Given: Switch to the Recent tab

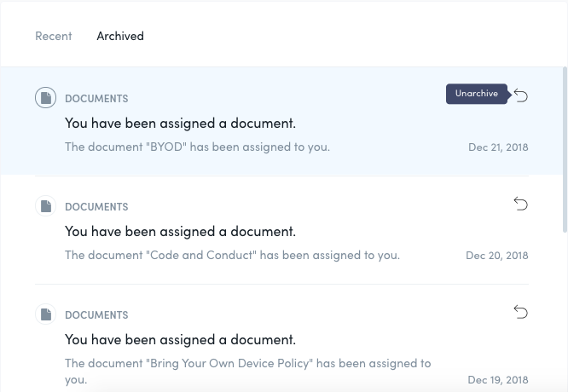Looking at the screenshot, I should click(x=53, y=36).
